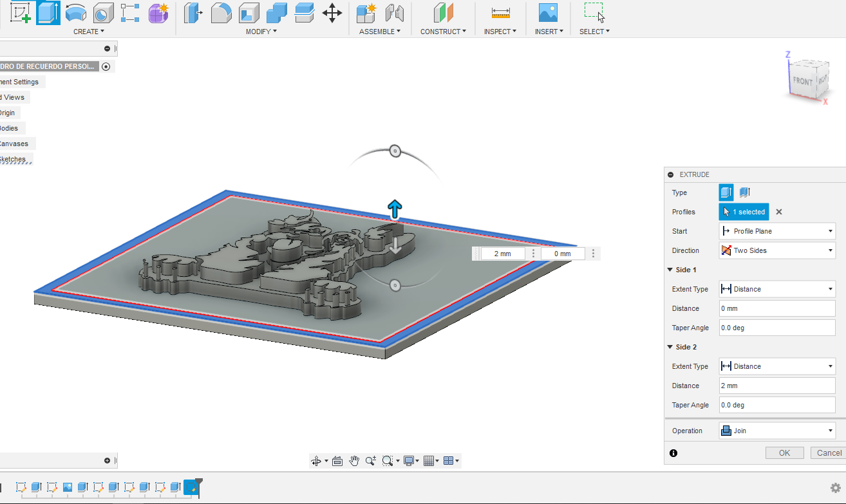Collapse the browser panel with the minus button
This screenshot has width=846, height=504.
107,49
